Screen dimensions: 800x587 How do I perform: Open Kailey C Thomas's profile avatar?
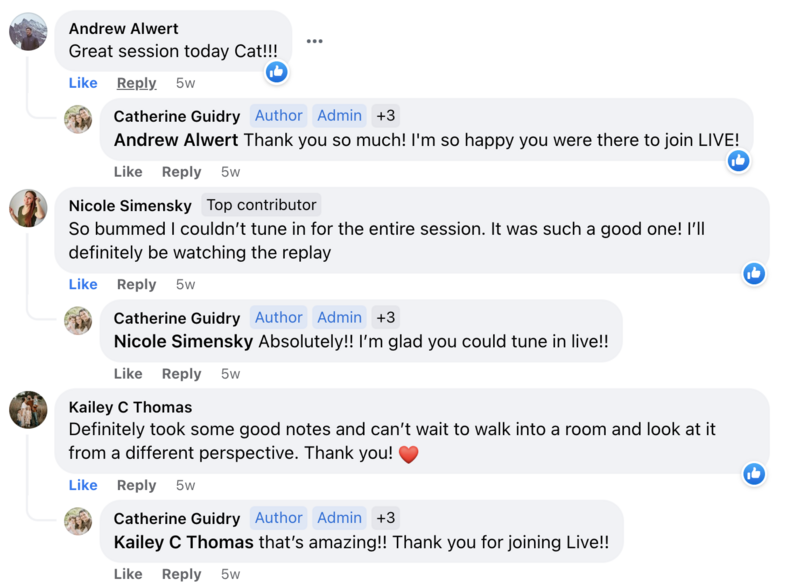click(x=29, y=410)
